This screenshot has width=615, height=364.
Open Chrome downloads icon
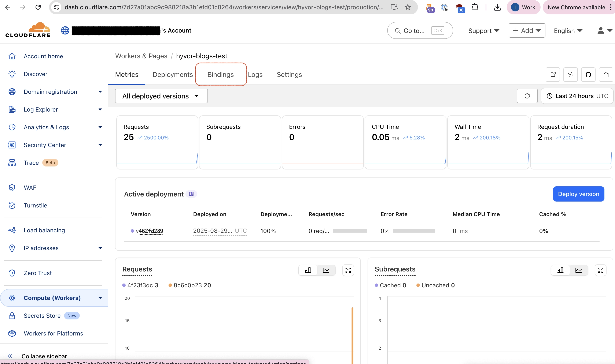click(497, 7)
